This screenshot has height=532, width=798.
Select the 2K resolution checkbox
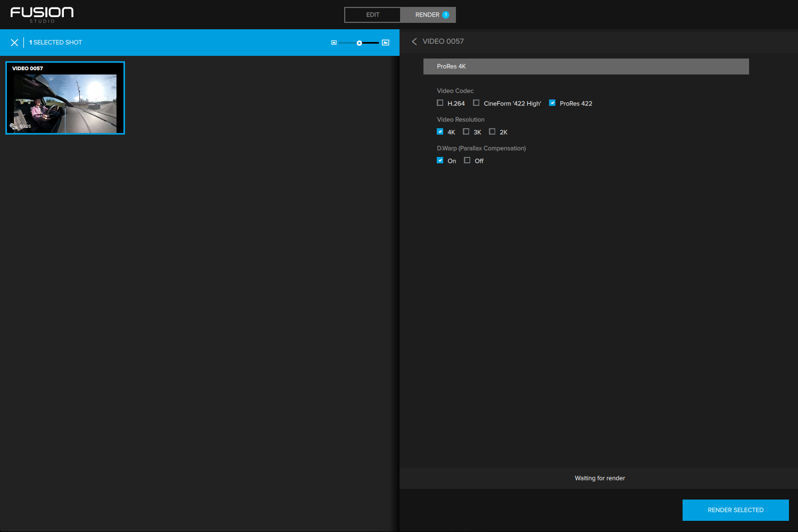(x=492, y=131)
